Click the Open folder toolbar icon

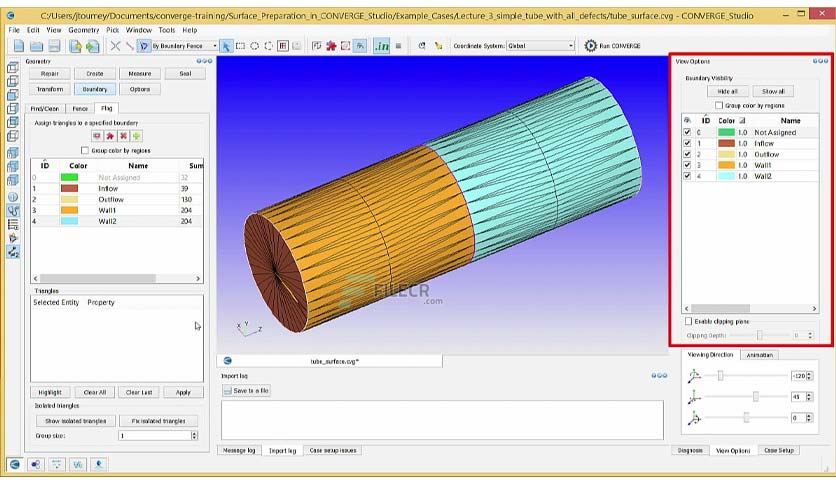click(x=36, y=46)
